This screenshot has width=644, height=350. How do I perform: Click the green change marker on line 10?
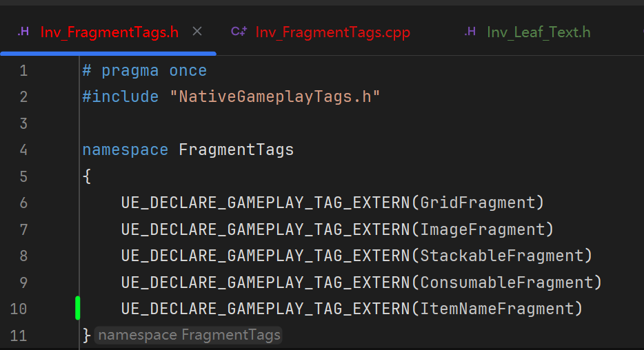(x=78, y=308)
